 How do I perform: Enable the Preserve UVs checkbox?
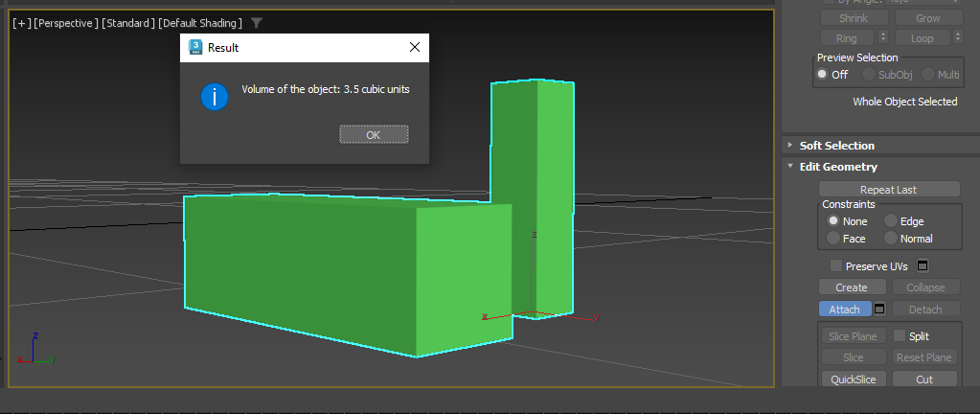pos(835,265)
